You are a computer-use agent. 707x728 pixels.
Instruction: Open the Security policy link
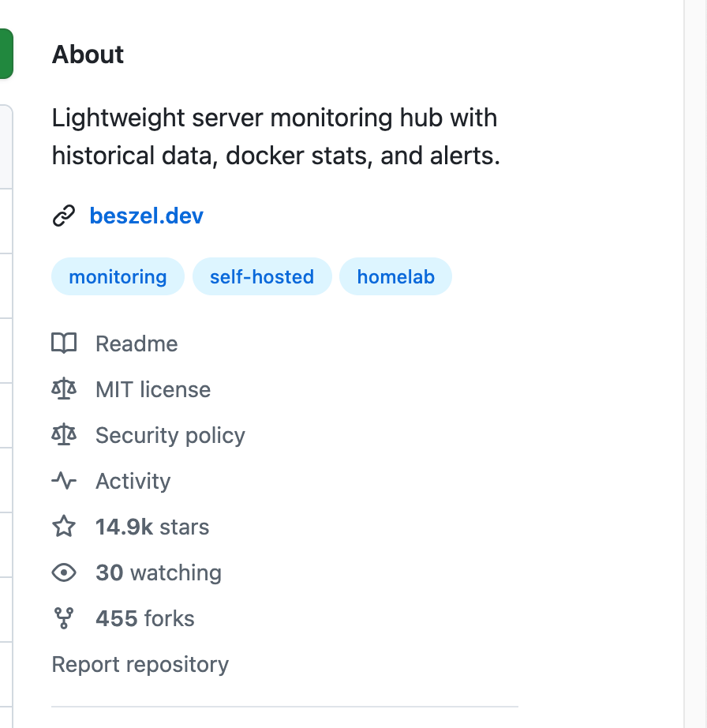coord(170,435)
